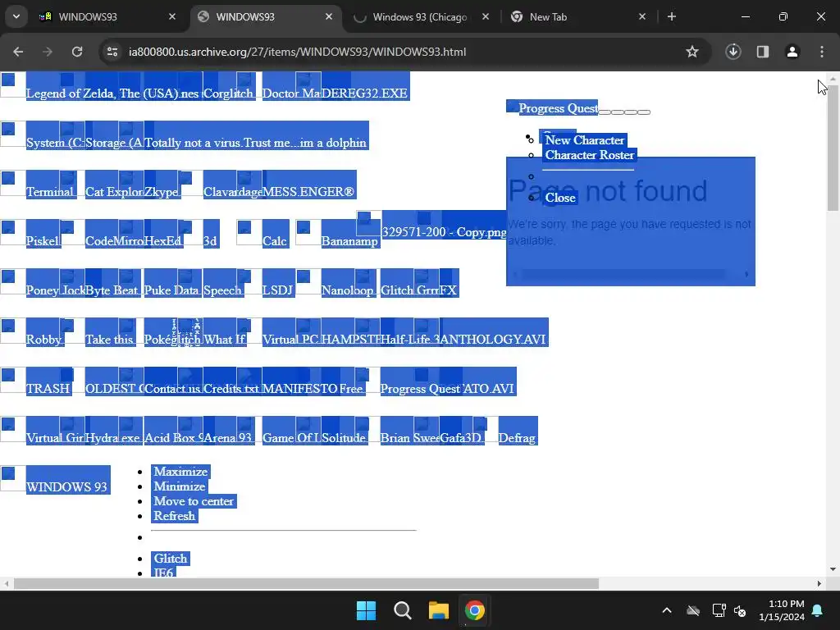Reload the current page
The height and width of the screenshot is (630, 840).
click(77, 52)
